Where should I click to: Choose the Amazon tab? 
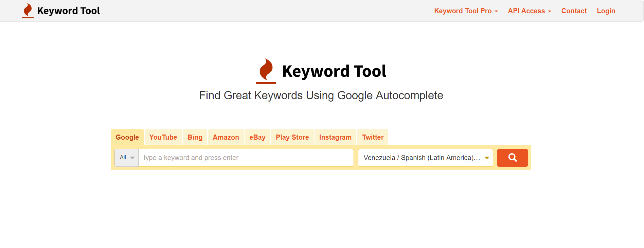coord(226,137)
